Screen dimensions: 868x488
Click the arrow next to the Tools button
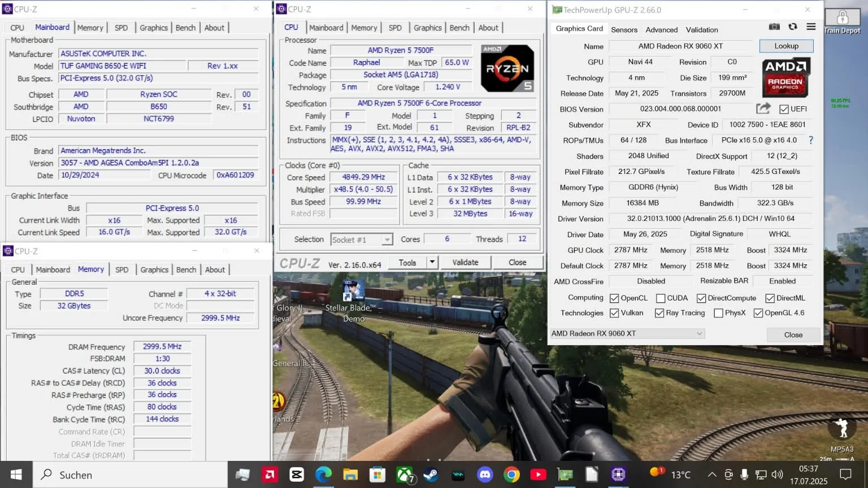[x=432, y=262]
